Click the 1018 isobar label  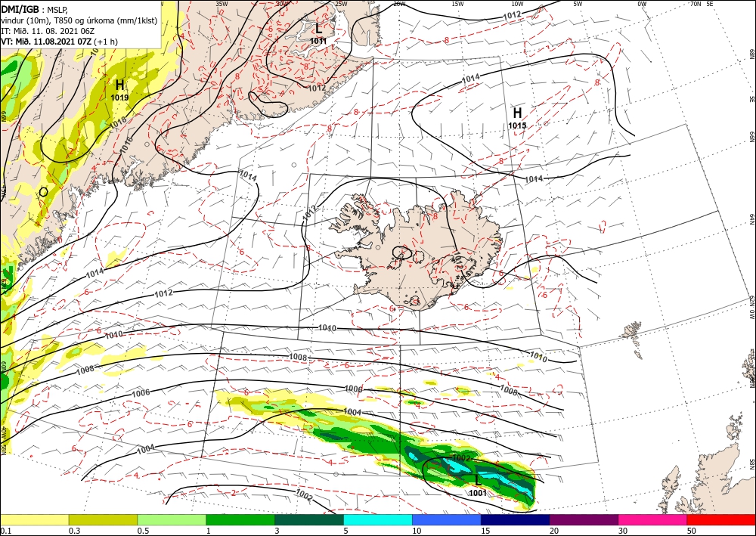click(118, 122)
